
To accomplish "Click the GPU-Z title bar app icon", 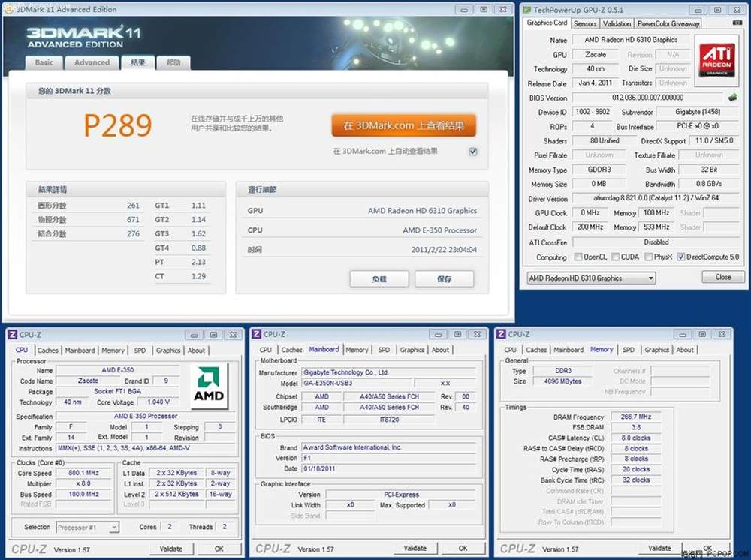I will coord(526,10).
